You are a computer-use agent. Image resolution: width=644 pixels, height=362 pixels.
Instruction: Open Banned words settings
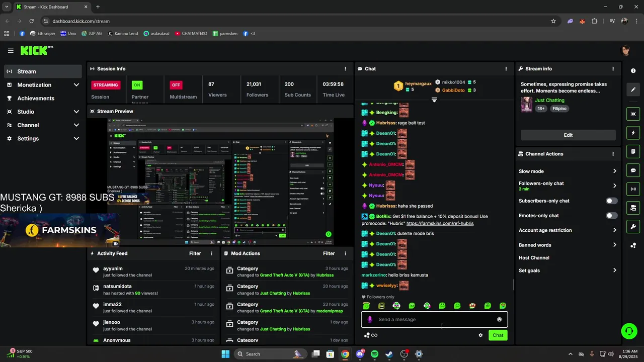[568, 245]
